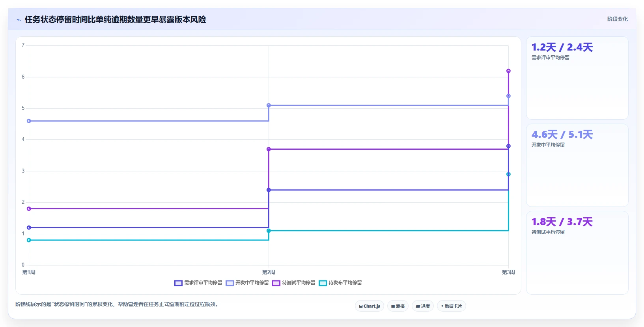
Task: Click the 待发布 data point at 第1周 (0.8)
Action: (29, 240)
